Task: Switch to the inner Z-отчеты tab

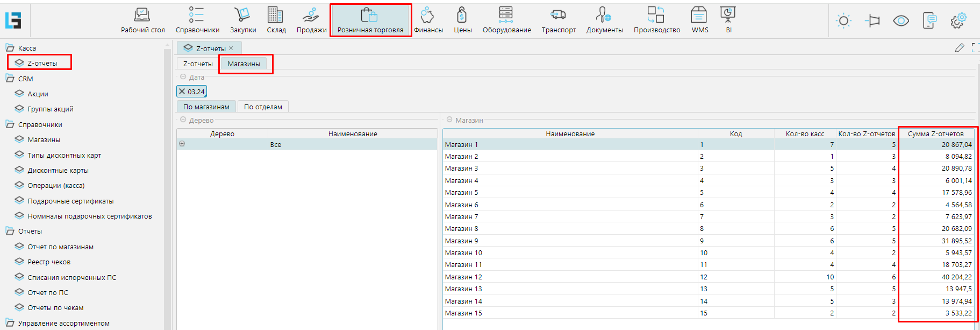Action: pyautogui.click(x=198, y=64)
